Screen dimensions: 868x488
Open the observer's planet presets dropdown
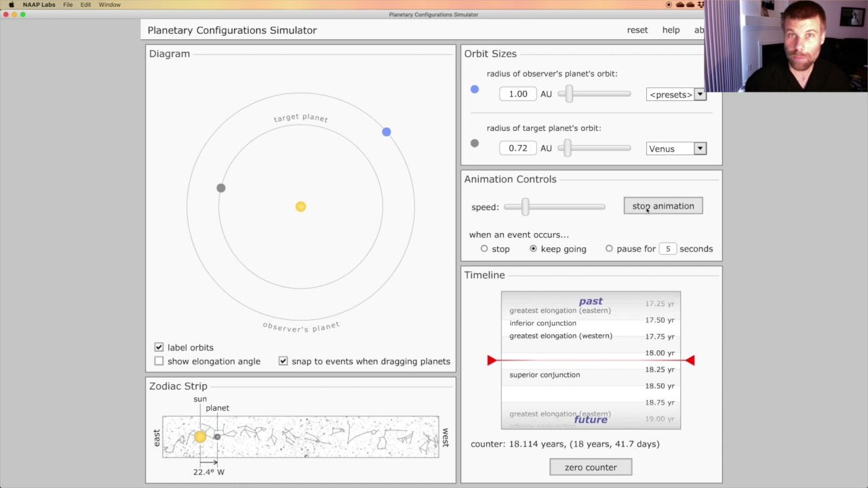(x=676, y=95)
